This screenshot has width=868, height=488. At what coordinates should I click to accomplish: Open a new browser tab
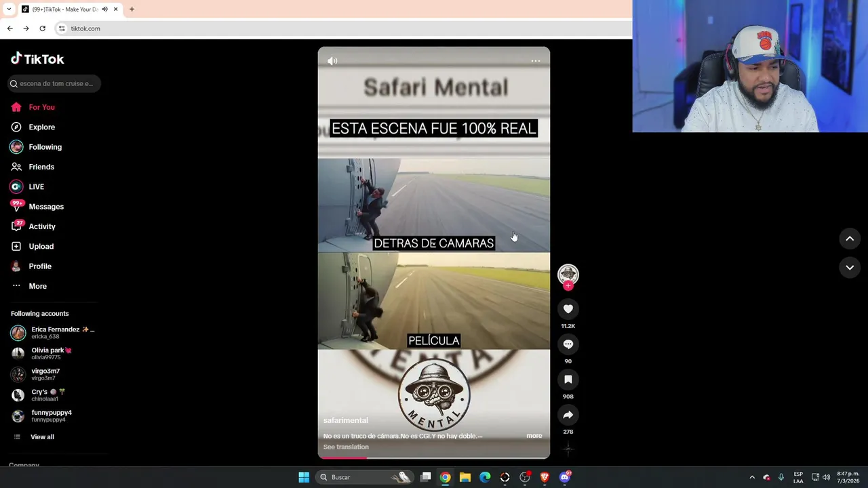coord(132,9)
